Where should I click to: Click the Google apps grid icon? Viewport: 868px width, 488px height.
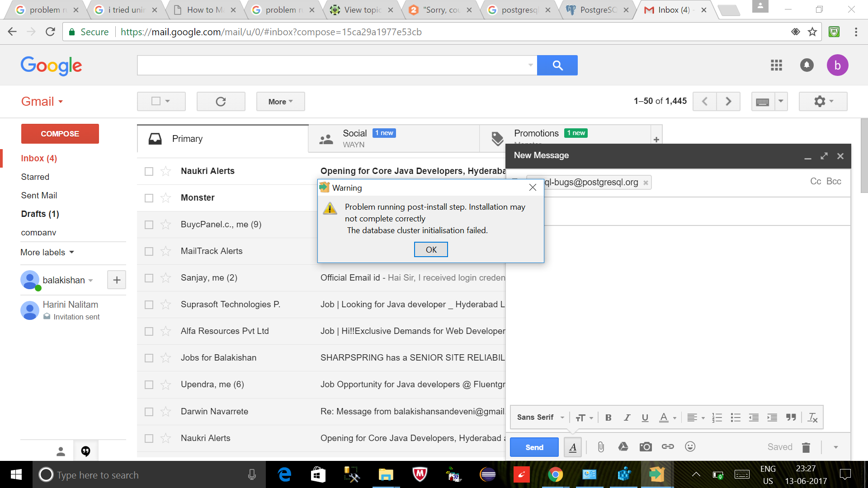(x=776, y=65)
